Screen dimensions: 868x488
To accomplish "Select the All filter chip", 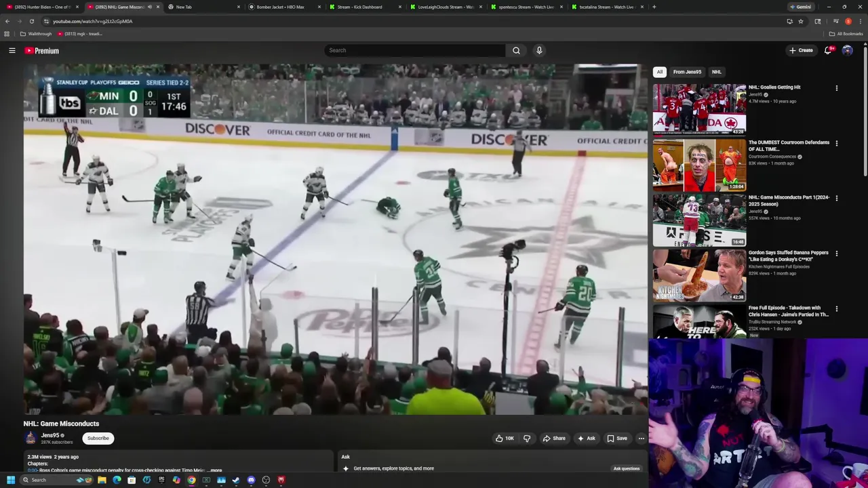I will coord(659,72).
